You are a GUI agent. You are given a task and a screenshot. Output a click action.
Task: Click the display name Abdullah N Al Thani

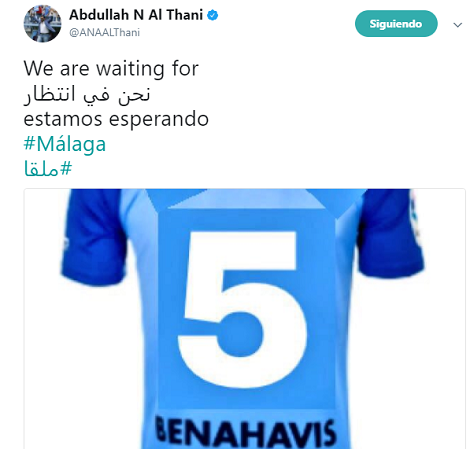pos(136,15)
